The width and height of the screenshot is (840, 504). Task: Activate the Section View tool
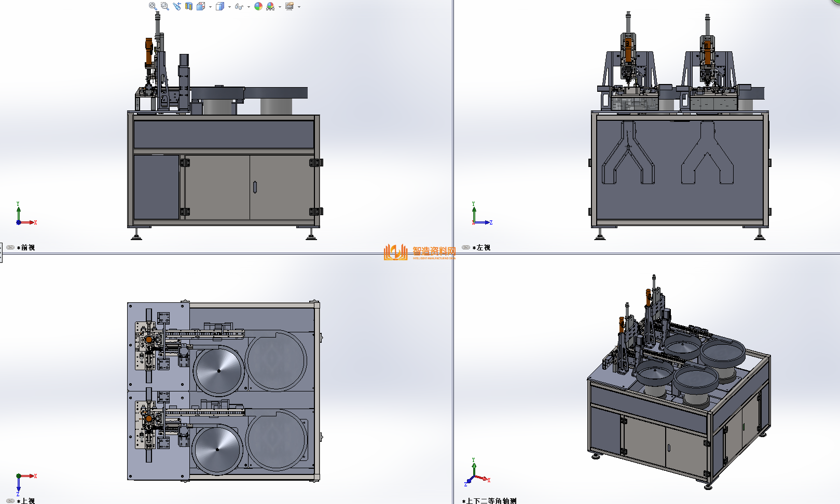pyautogui.click(x=189, y=6)
